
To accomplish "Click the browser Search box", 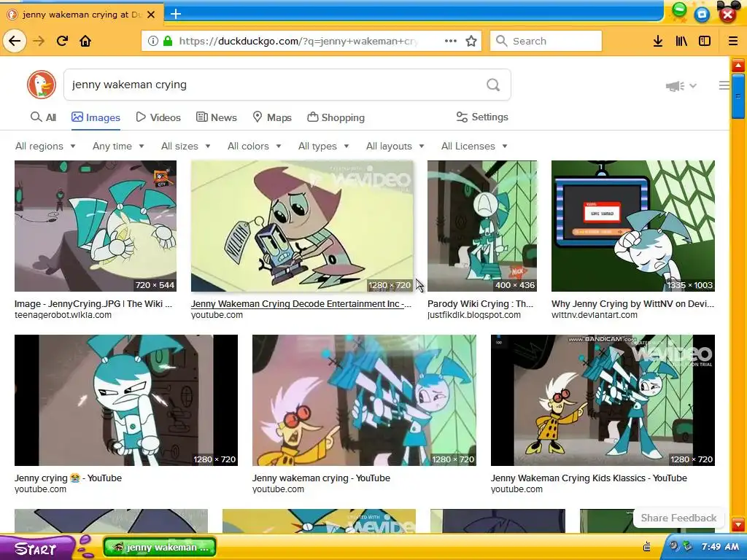I will point(546,41).
